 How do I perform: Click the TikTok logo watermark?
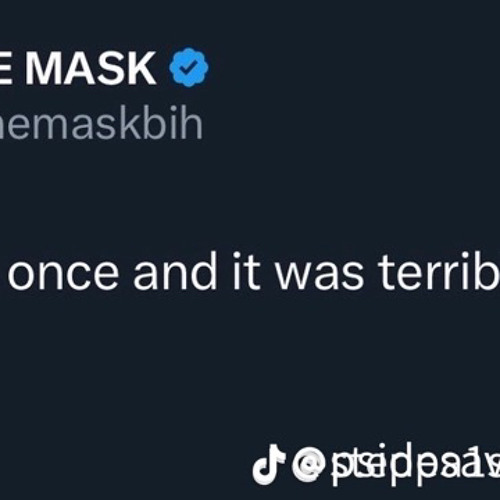tap(269, 464)
